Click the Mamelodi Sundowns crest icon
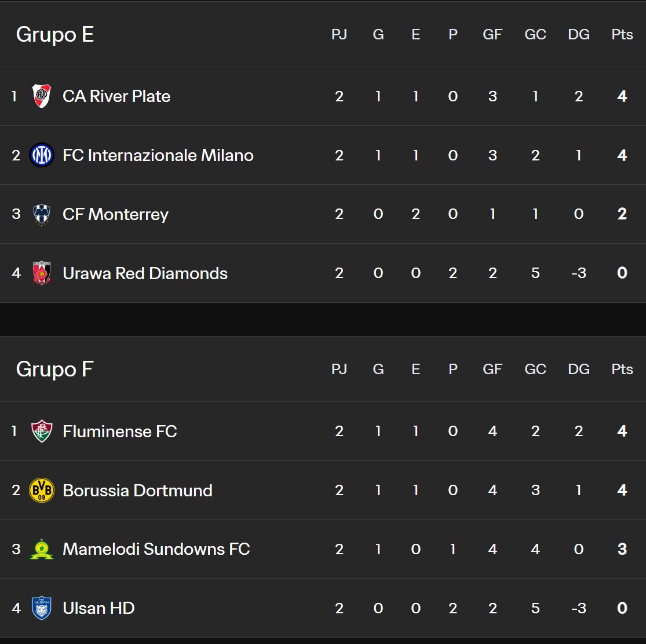Viewport: 646px width, 644px height. click(x=42, y=549)
